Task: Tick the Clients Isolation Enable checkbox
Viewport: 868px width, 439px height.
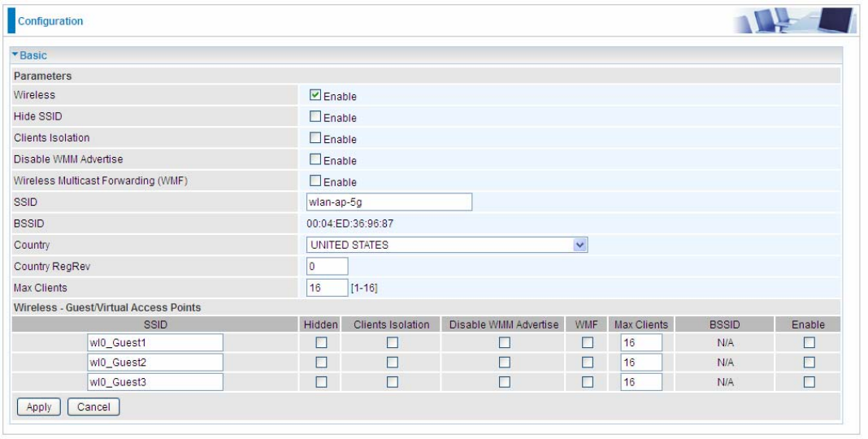Action: pyautogui.click(x=315, y=138)
